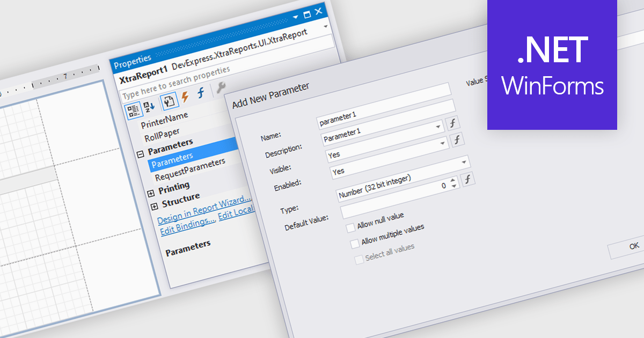Enable the Allow null value checkbox
Image resolution: width=644 pixels, height=338 pixels.
click(x=351, y=227)
